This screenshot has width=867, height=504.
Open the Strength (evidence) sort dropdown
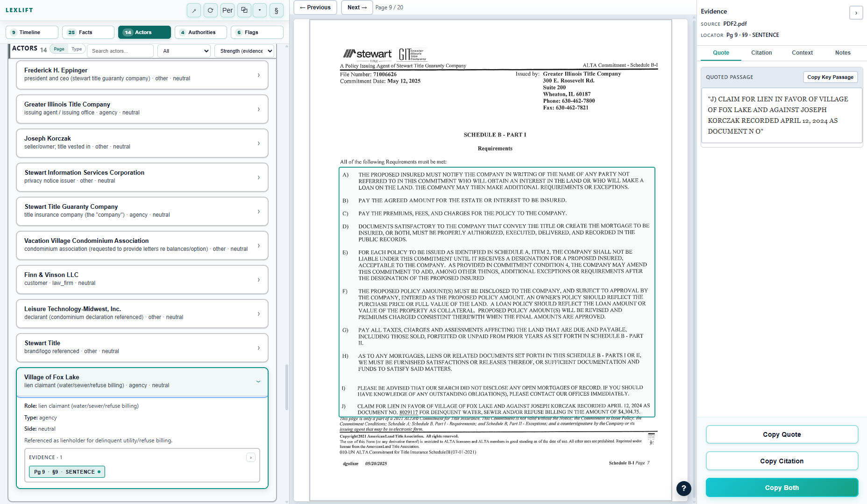click(244, 51)
